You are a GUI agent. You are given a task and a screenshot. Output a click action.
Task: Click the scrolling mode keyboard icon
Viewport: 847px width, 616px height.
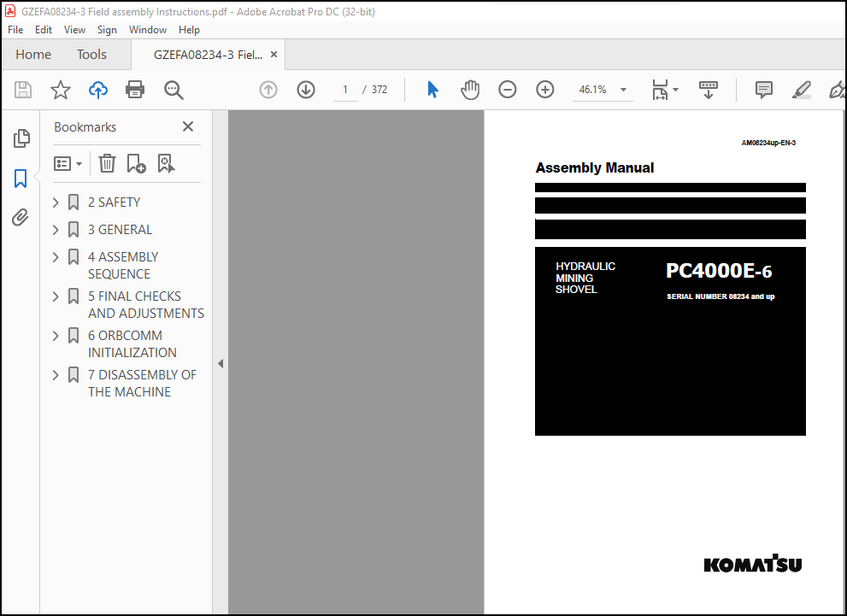click(709, 90)
